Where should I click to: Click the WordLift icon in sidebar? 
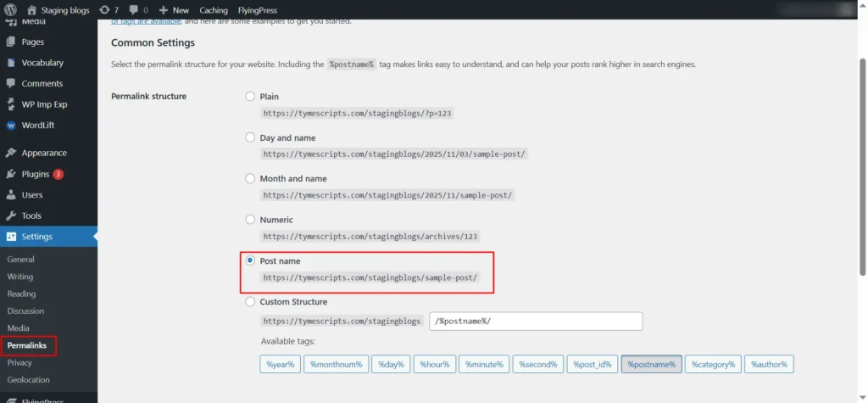point(11,126)
